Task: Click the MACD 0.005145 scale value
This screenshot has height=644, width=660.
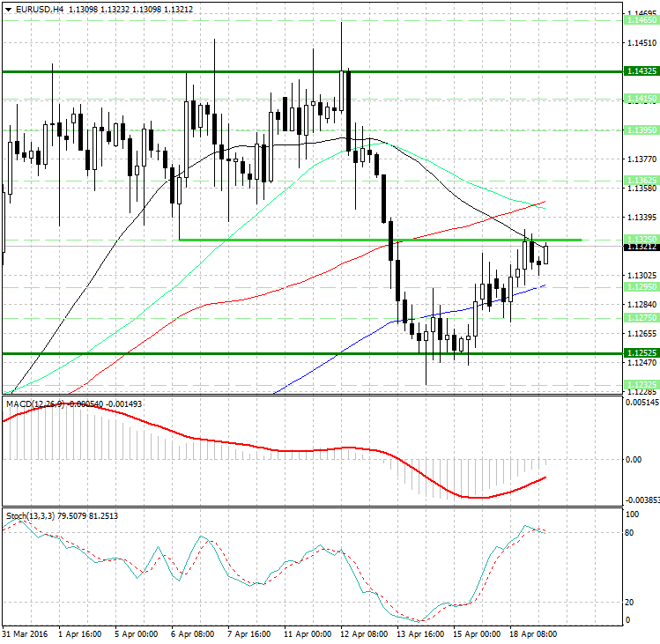Action: click(642, 403)
